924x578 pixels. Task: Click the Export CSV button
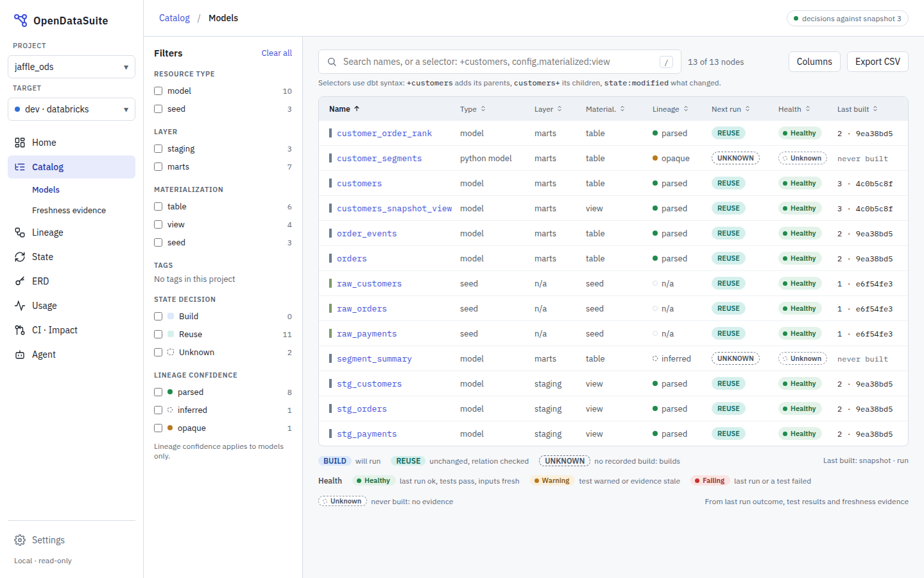878,62
